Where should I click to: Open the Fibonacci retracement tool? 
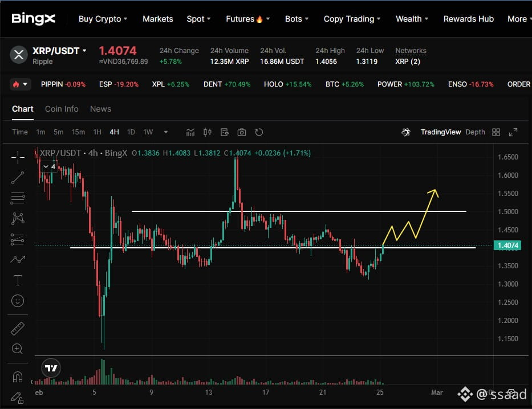point(18,198)
